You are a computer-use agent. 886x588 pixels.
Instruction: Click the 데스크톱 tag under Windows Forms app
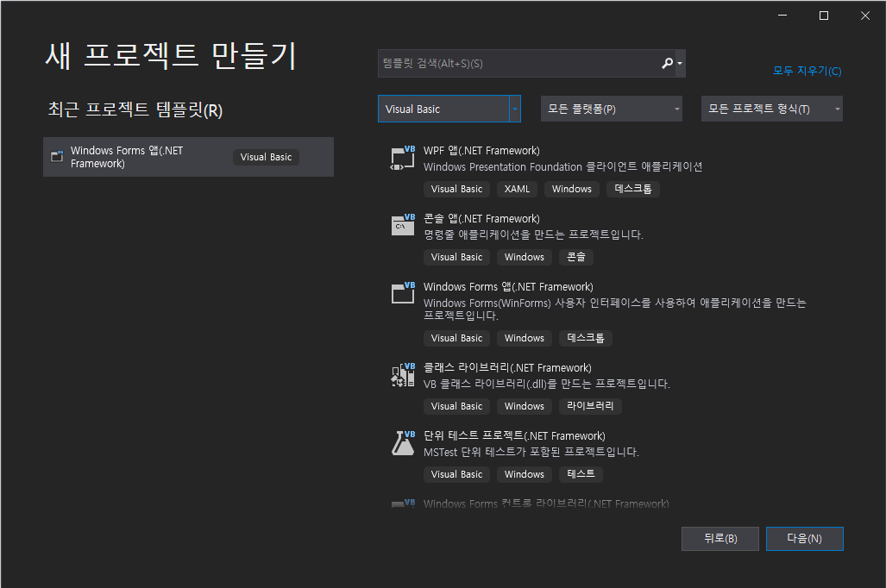586,338
